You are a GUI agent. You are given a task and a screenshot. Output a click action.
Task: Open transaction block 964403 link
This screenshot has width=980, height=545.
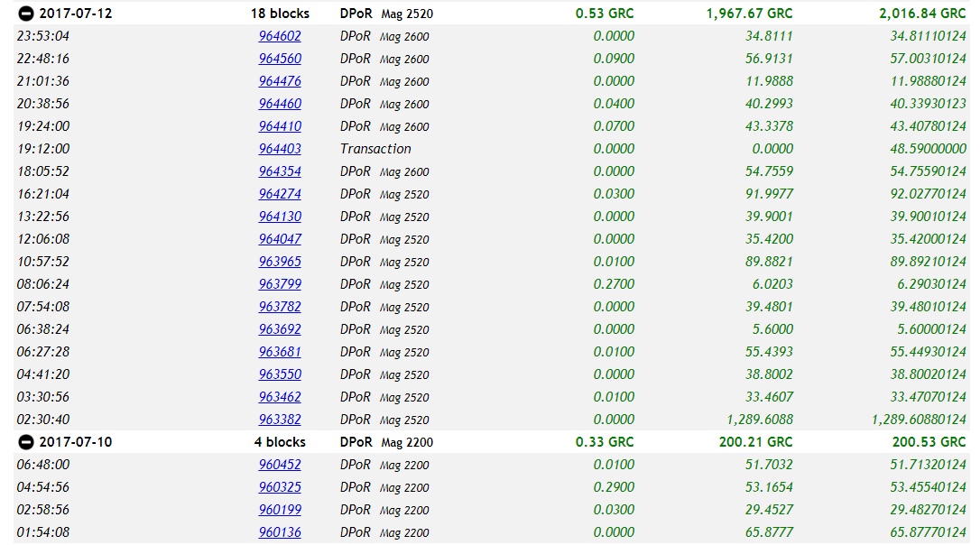280,149
